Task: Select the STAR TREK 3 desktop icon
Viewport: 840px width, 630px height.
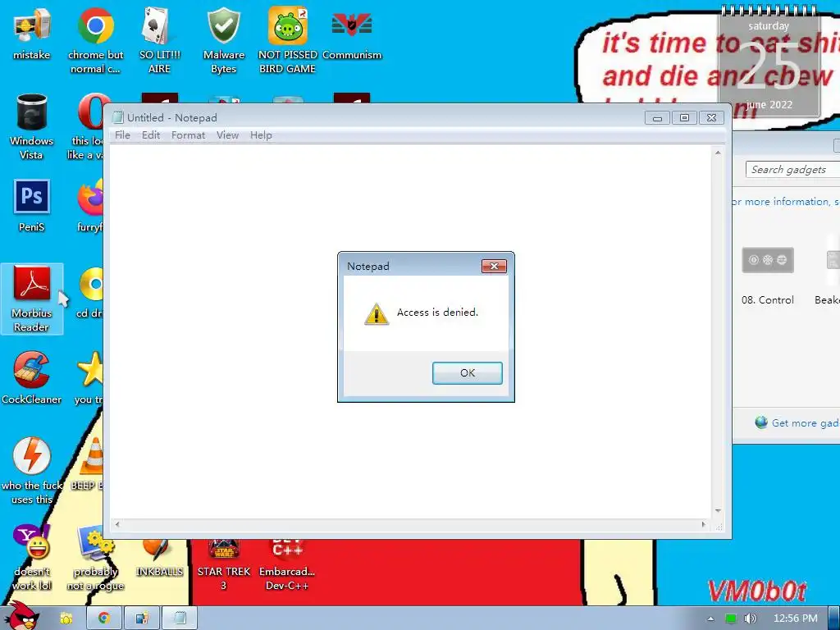Action: (223, 566)
